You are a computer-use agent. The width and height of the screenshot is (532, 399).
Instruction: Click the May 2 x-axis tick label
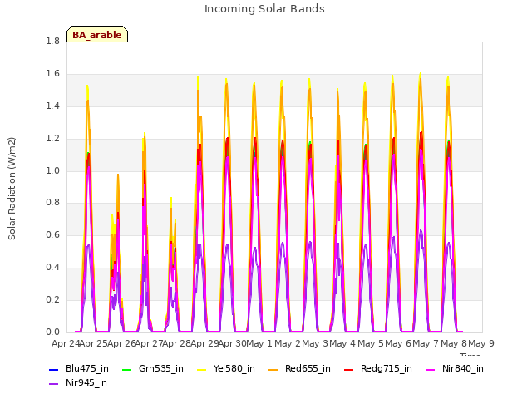(x=288, y=343)
